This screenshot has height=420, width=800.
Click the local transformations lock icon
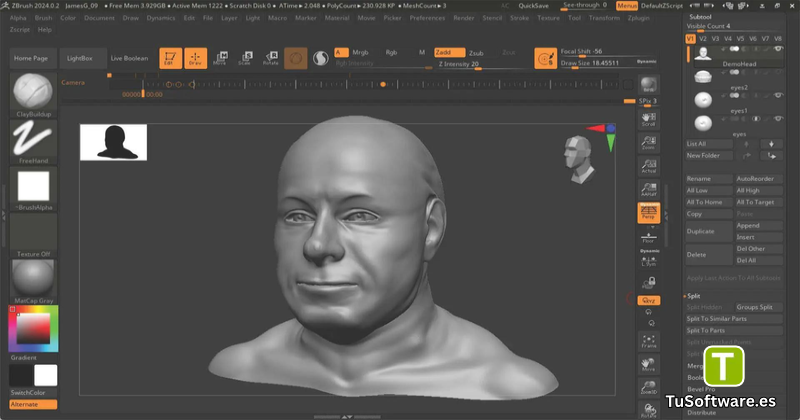pyautogui.click(x=648, y=283)
